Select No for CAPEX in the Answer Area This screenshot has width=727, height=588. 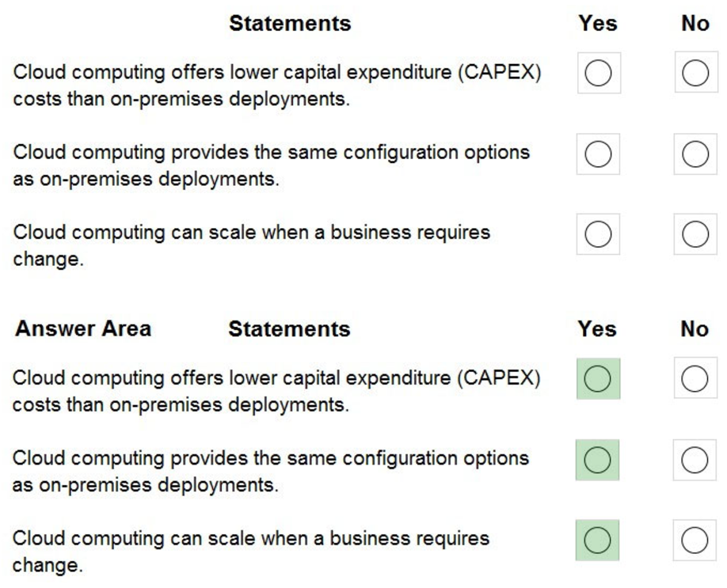[x=695, y=378]
